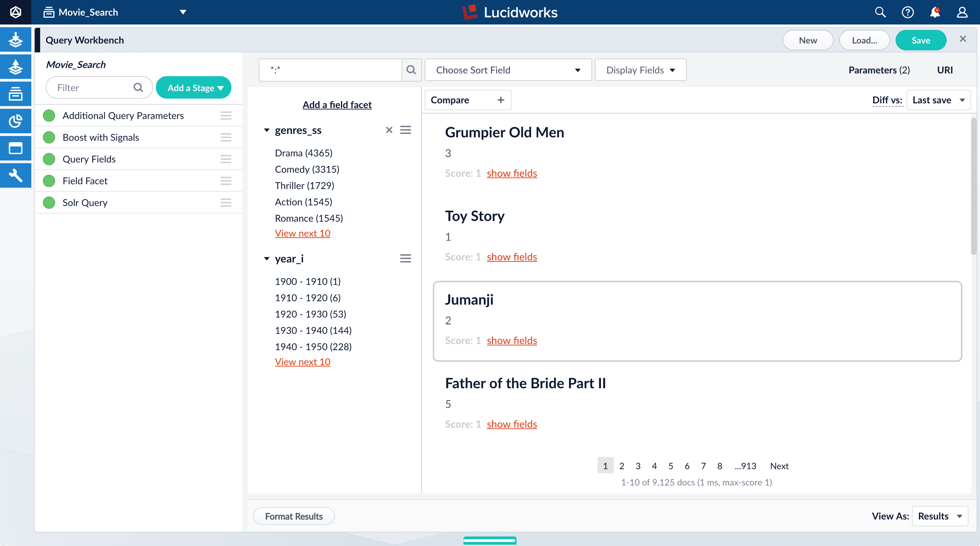Open the View As Results dropdown
Screen dimensions: 980x546
940,516
